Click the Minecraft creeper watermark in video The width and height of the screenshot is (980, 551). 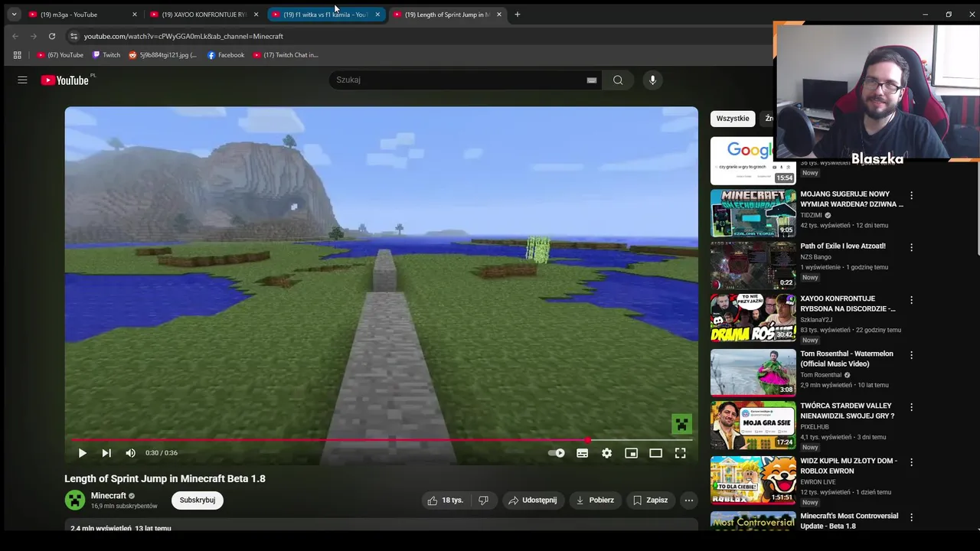click(x=681, y=424)
